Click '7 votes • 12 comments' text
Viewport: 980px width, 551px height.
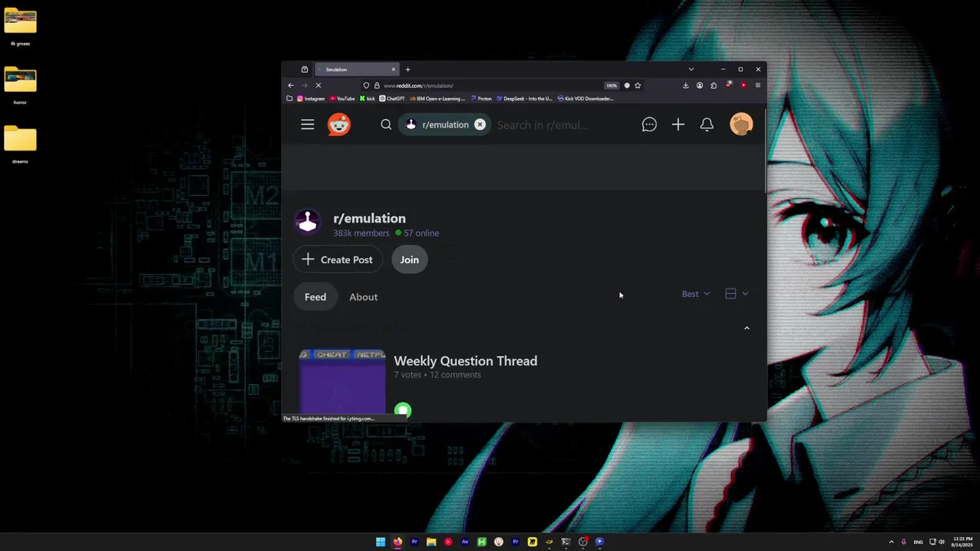pyautogui.click(x=437, y=375)
